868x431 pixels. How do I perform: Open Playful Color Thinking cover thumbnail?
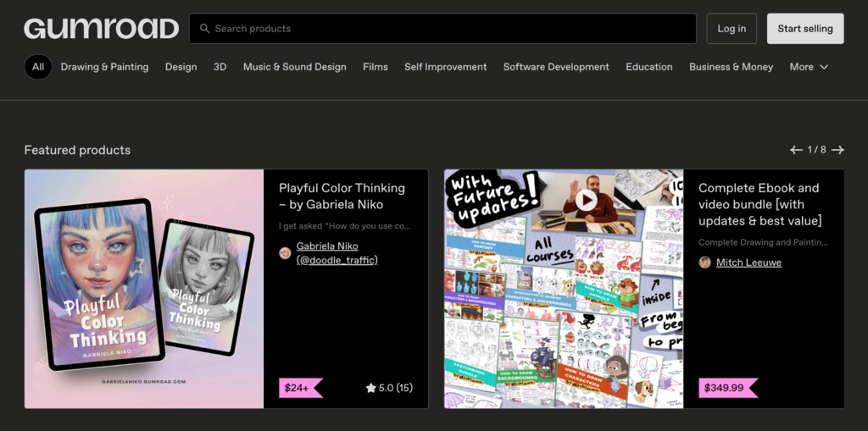tap(144, 289)
